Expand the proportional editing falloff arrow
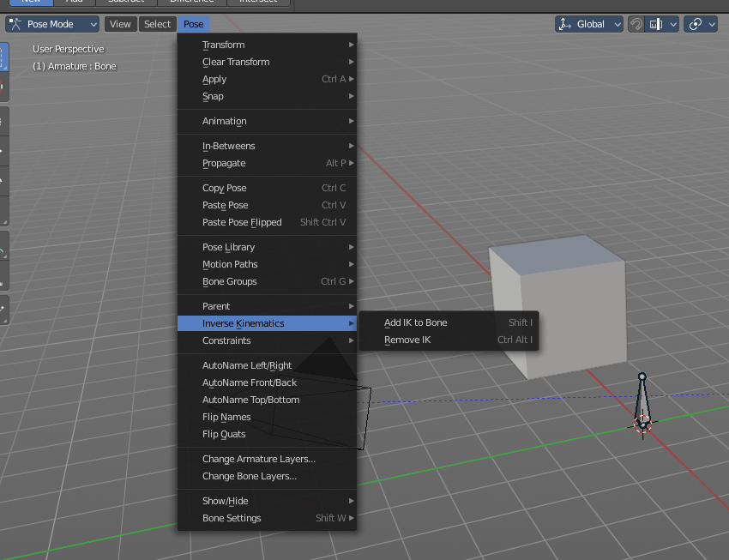Image resolution: width=729 pixels, height=560 pixels. point(712,24)
